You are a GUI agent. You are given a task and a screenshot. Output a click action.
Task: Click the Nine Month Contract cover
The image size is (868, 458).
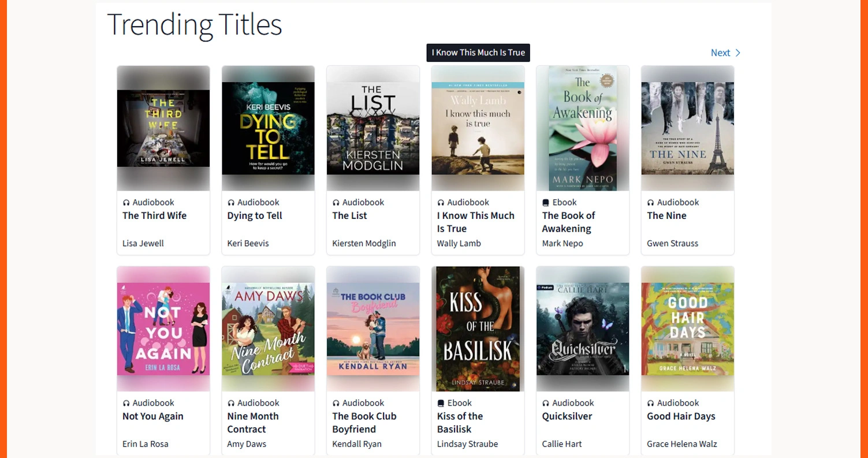click(269, 329)
